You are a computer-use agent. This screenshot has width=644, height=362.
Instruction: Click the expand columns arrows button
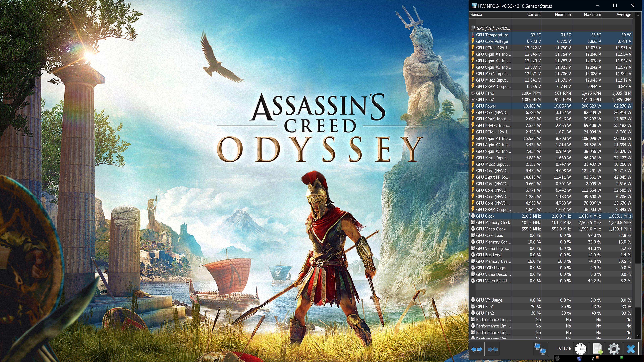(476, 349)
